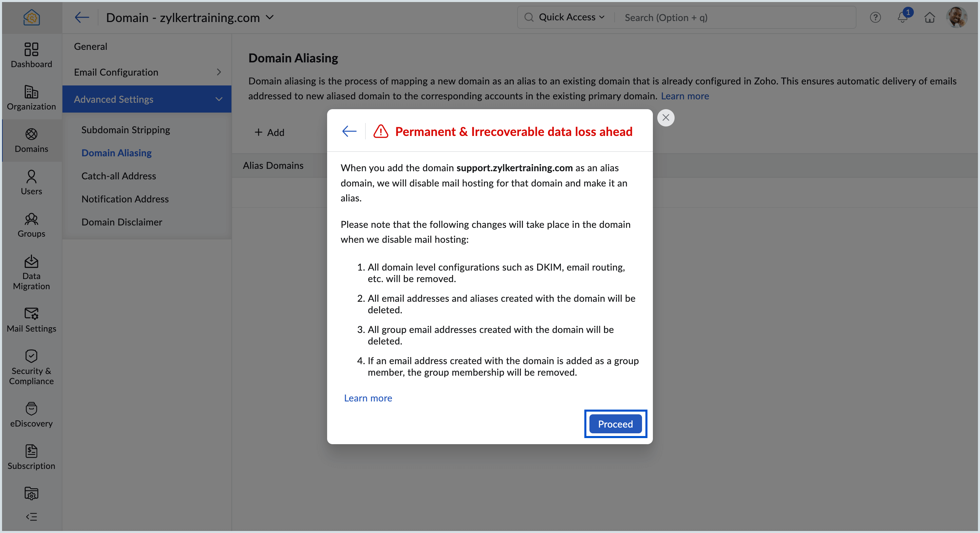Open eDiscovery in sidebar
Image resolution: width=980 pixels, height=533 pixels.
pyautogui.click(x=31, y=414)
